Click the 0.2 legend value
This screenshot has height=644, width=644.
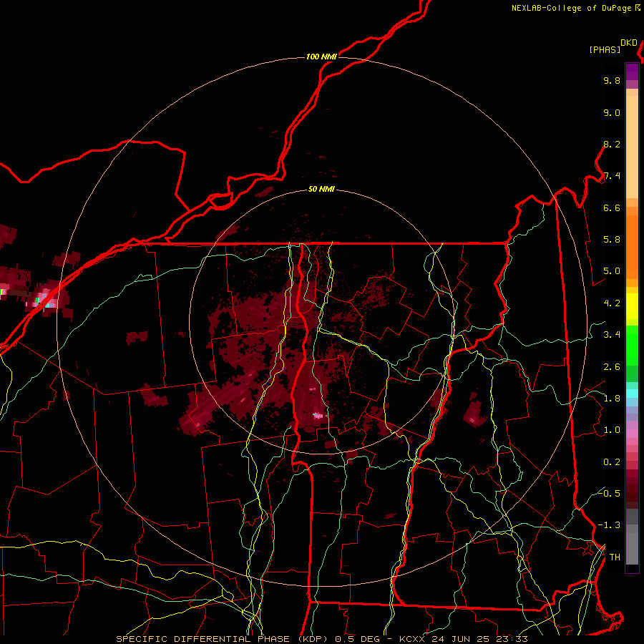pos(612,462)
